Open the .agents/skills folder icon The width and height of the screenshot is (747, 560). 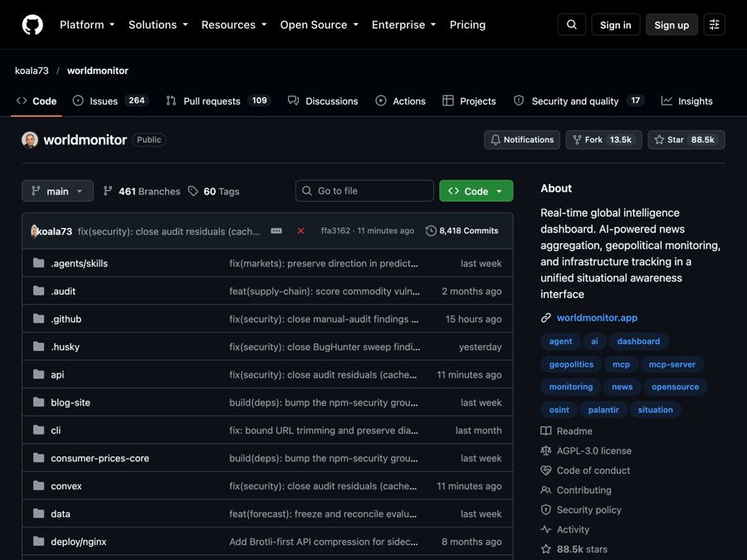[x=38, y=263]
